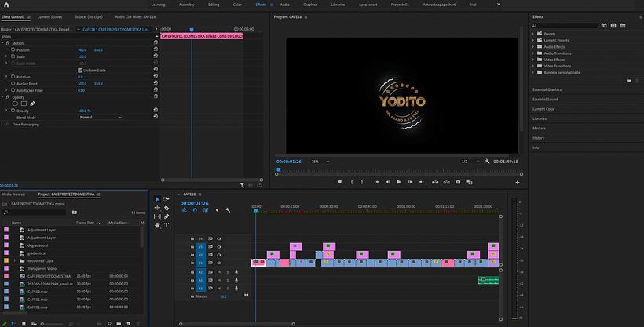Open the Blend Mode dropdown

pyautogui.click(x=100, y=117)
